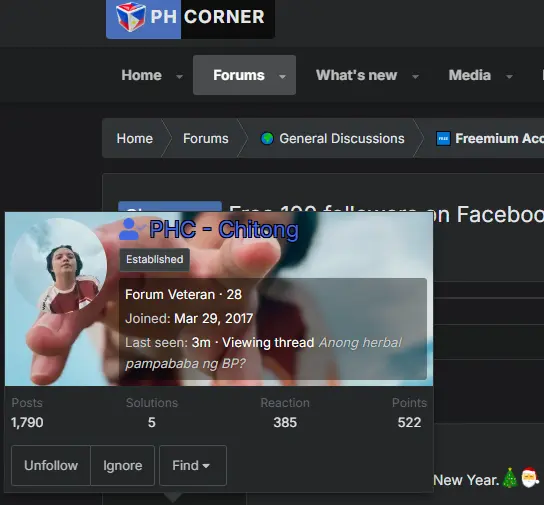Open the What's new tab
Image resolution: width=544 pixels, height=505 pixels.
[x=356, y=75]
